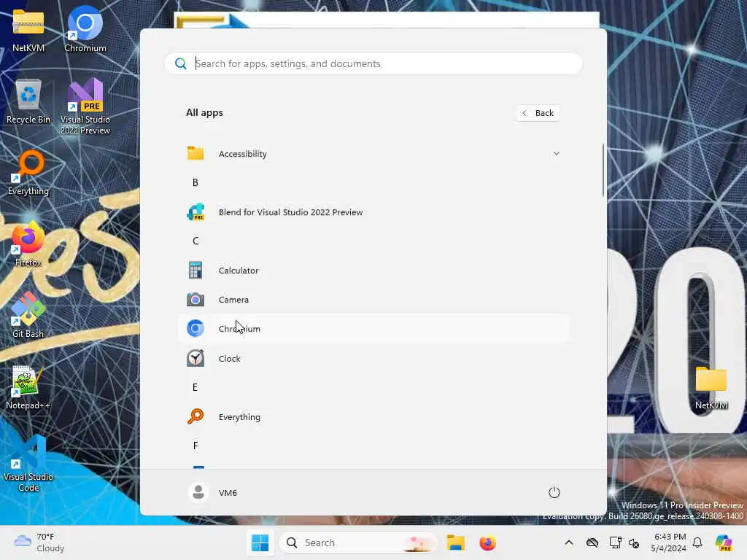This screenshot has height=560, width=747.
Task: Select the Notepad++ desktop shortcut
Action: [28, 386]
